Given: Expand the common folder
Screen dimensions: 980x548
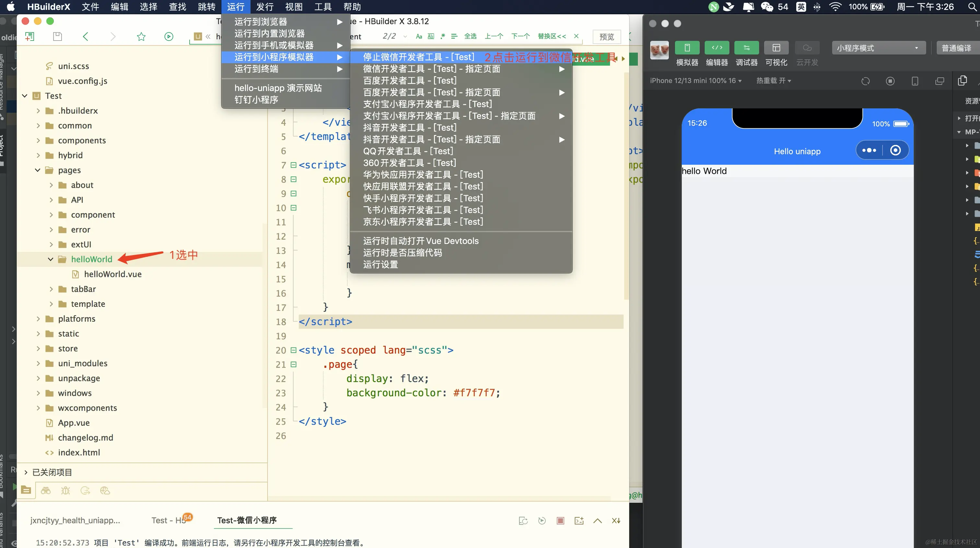Looking at the screenshot, I should point(38,125).
